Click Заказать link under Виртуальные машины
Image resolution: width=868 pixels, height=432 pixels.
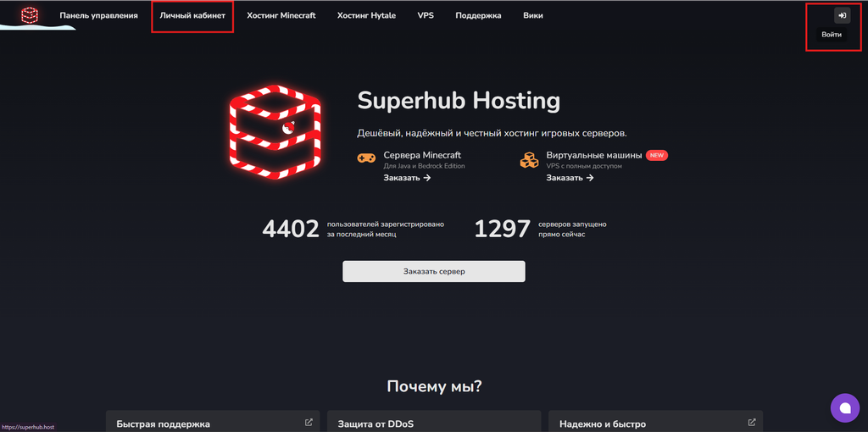point(570,178)
